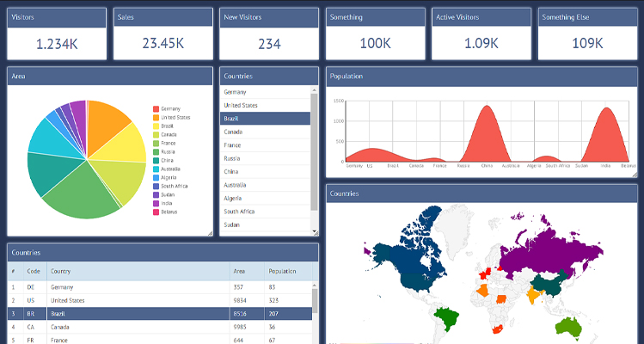This screenshot has width=644, height=344.
Task: Open the Sales 23.45K card
Action: (x=163, y=34)
